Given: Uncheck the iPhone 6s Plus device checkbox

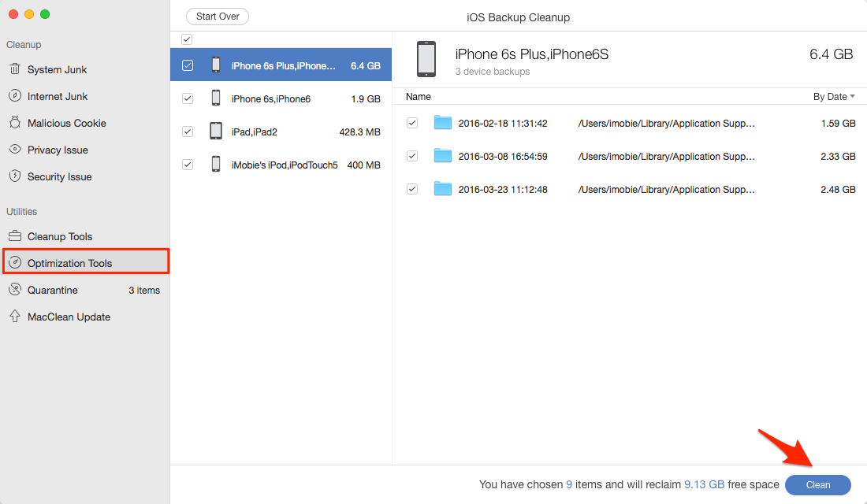Looking at the screenshot, I should coord(188,65).
